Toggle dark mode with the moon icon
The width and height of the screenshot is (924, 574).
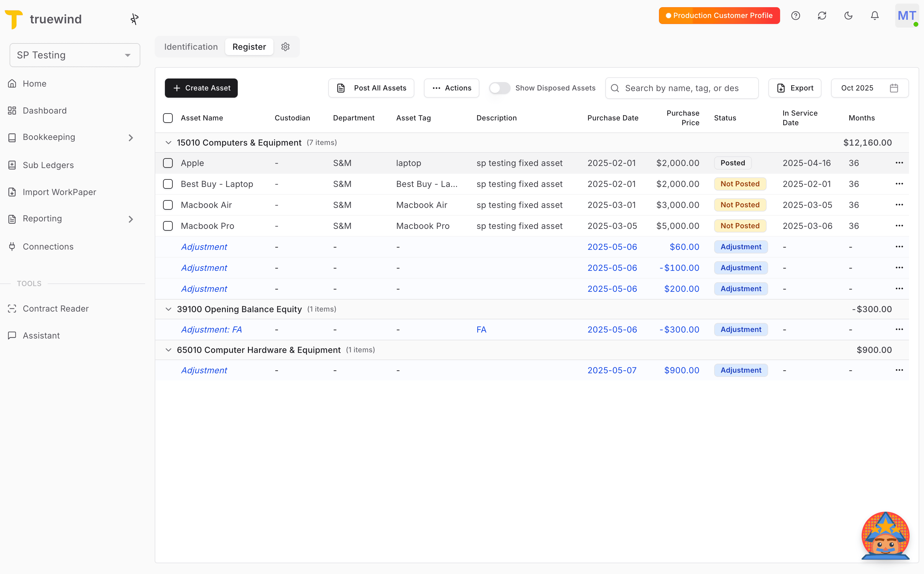tap(848, 16)
